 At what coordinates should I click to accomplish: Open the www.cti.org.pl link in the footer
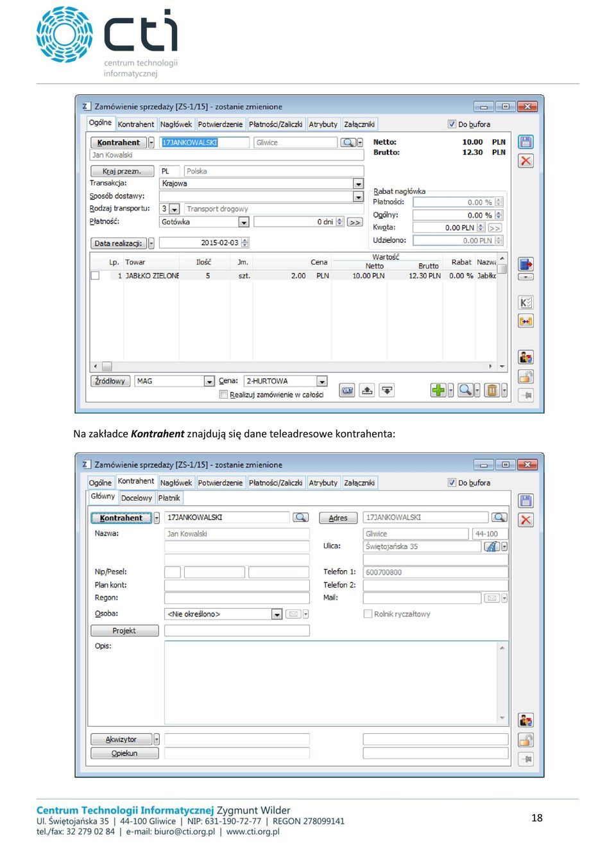tap(253, 831)
